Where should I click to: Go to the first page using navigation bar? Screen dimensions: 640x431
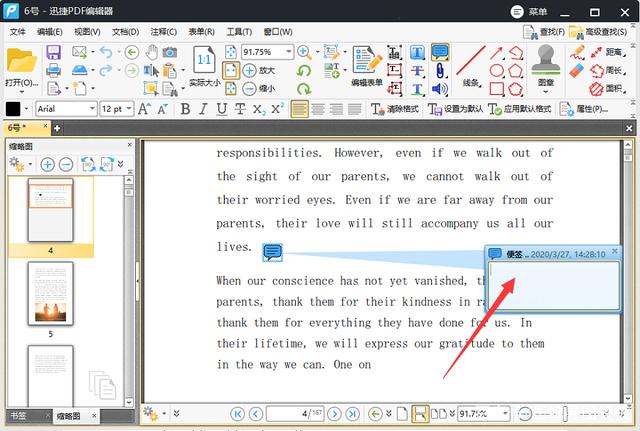click(237, 413)
